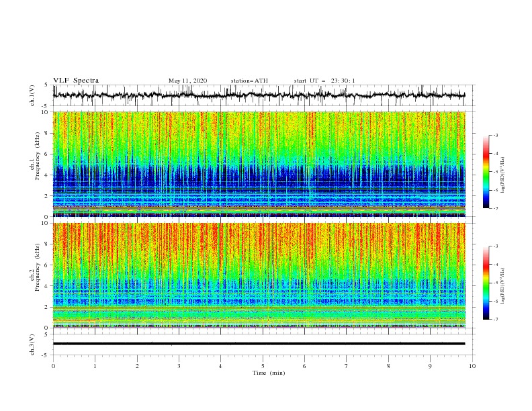Viewport: 532px width, 411px height.
Task: Click the ch.1 color bar "log(PSD)(V²/Hz)" label
Action: click(x=503, y=175)
